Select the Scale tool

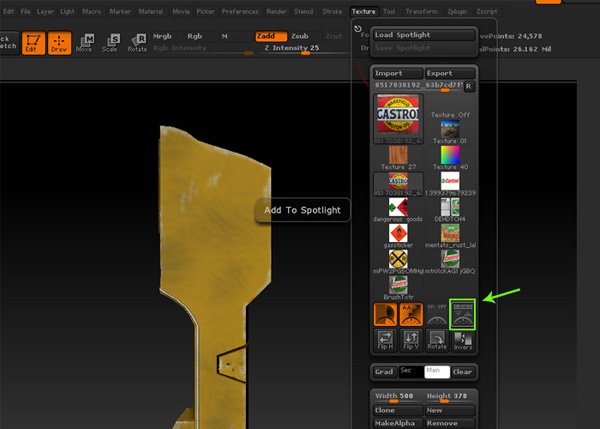point(110,43)
